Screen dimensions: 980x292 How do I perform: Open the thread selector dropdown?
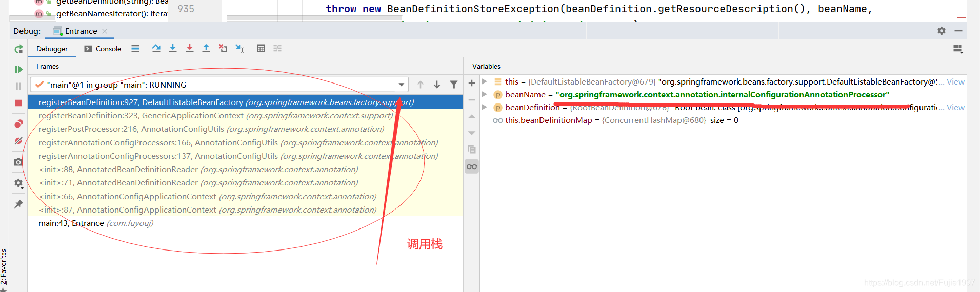(402, 85)
